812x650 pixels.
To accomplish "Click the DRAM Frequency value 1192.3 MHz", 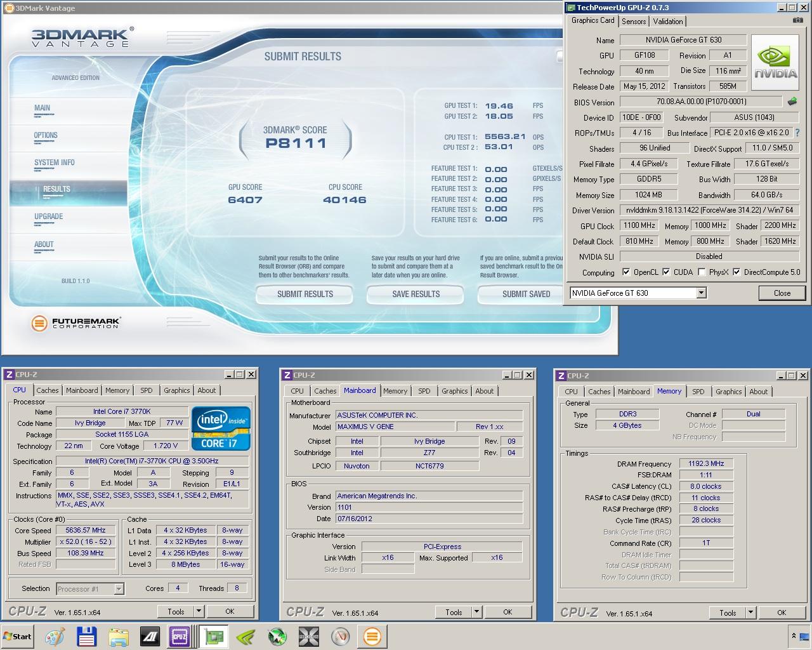I will pos(706,463).
